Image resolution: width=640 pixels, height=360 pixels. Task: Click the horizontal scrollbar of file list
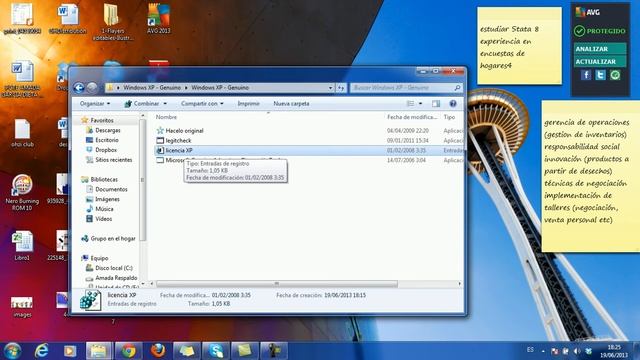click(x=277, y=284)
